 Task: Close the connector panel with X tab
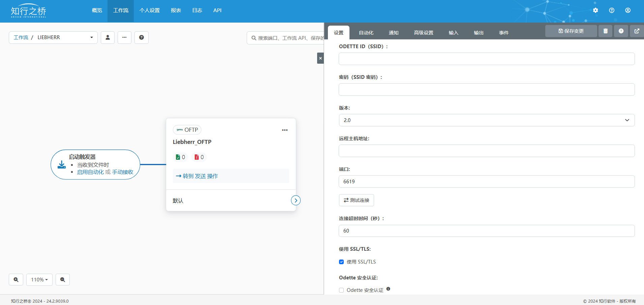[x=320, y=58]
